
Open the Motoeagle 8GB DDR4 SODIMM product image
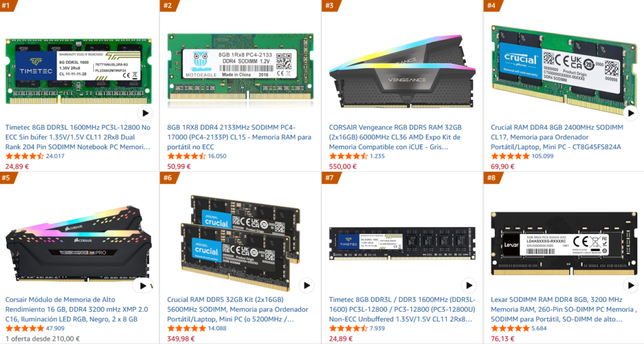pyautogui.click(x=240, y=67)
